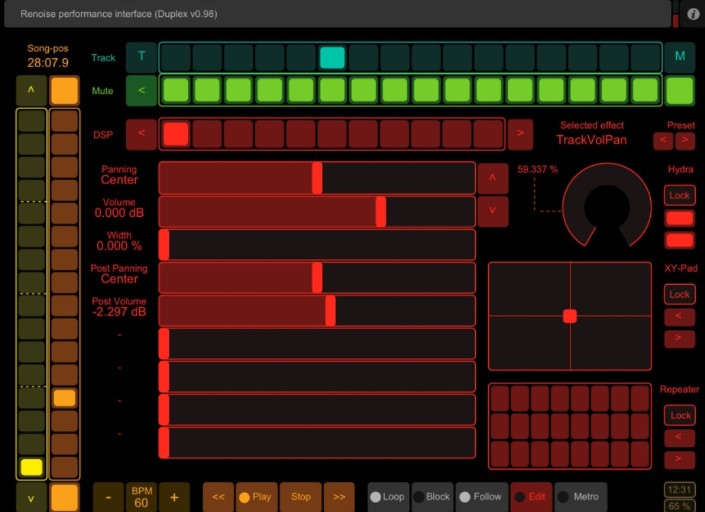The height and width of the screenshot is (512, 705).
Task: Toggle the Loop button
Action: click(388, 497)
